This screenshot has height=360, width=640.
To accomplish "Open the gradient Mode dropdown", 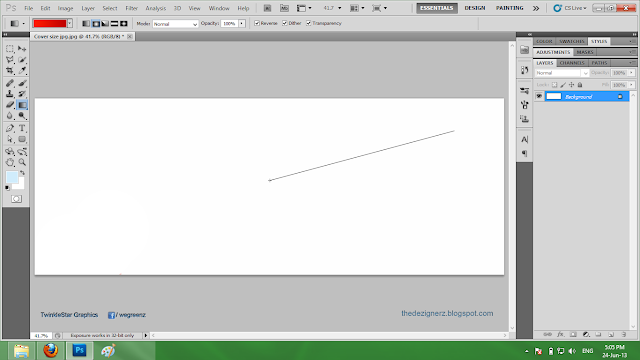I will (176, 24).
